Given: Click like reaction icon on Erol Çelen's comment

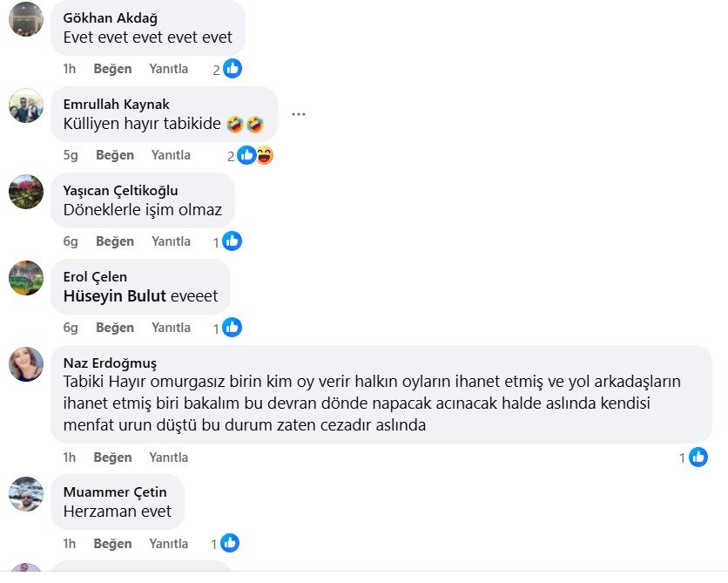Looking at the screenshot, I should tap(232, 328).
